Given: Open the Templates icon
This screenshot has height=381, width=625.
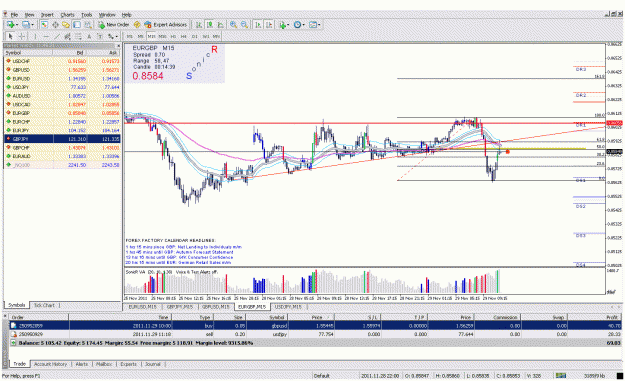Looking at the screenshot, I should (313, 25).
